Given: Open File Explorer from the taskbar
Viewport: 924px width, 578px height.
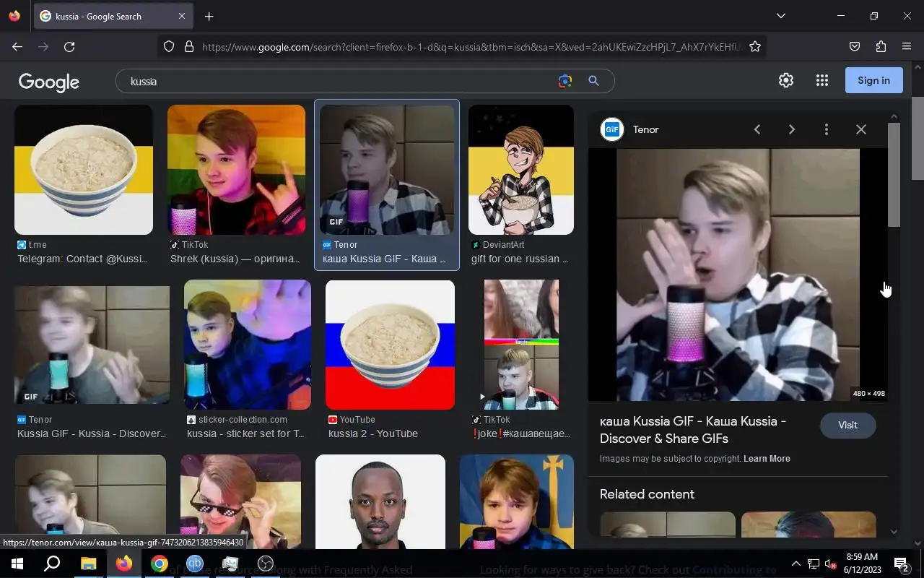Looking at the screenshot, I should (88, 564).
